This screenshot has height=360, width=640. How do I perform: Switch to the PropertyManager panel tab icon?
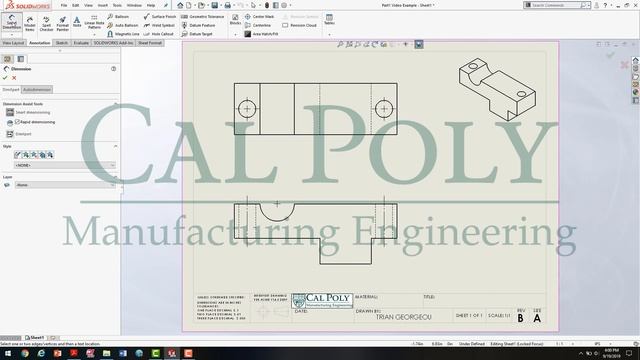pyautogui.click(x=20, y=59)
